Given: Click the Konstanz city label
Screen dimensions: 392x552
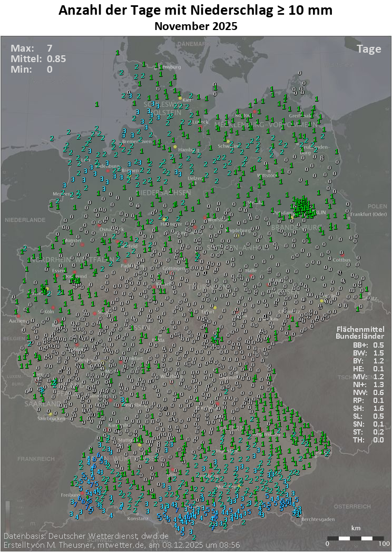Looking at the screenshot, I should [138, 518].
